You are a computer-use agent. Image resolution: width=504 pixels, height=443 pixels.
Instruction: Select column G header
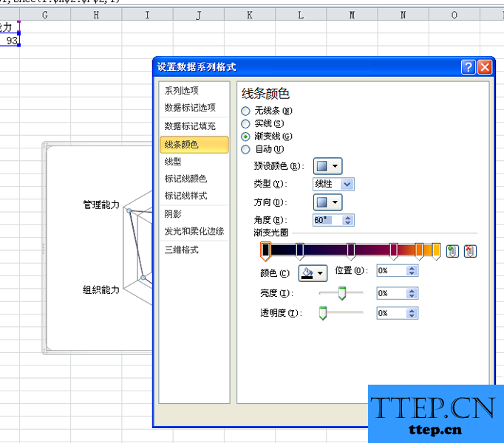tap(45, 15)
